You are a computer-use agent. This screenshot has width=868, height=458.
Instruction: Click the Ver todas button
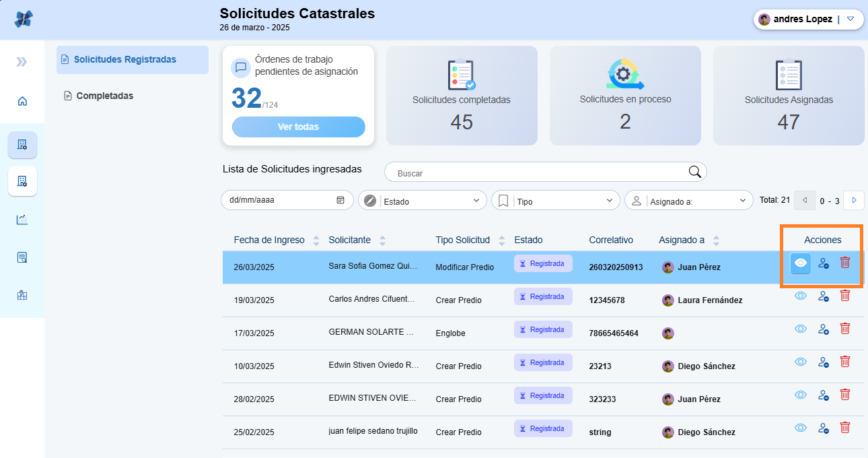298,127
